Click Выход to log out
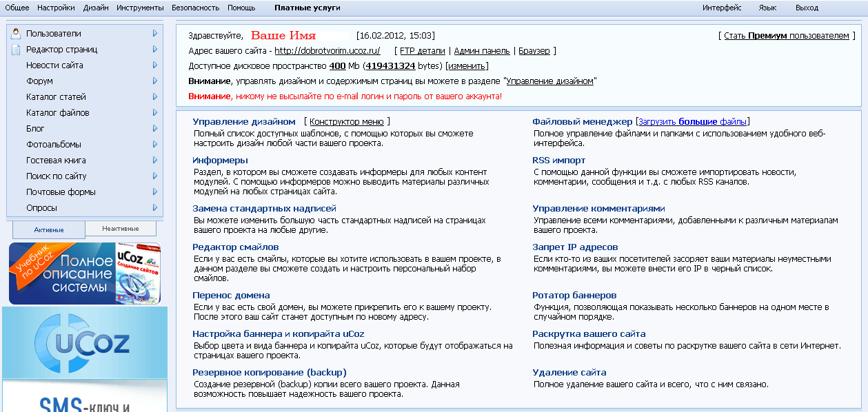The height and width of the screenshot is (412, 868). [807, 8]
